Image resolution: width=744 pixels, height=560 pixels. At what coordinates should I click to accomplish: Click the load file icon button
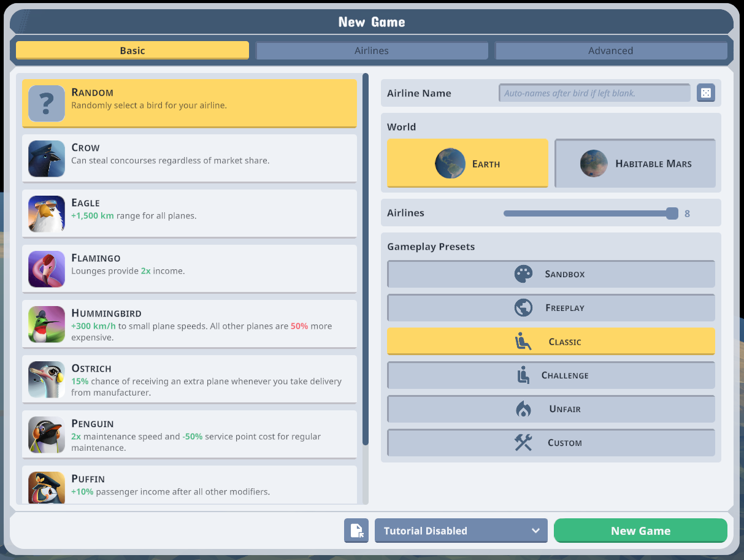coord(356,531)
